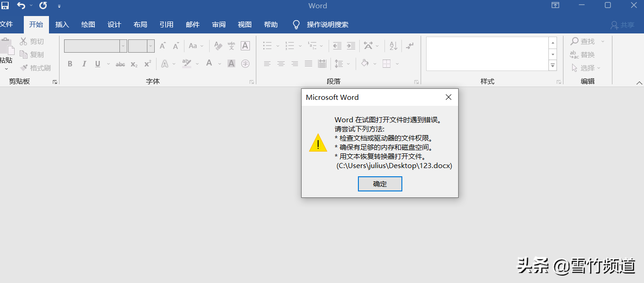Click the Clear Formatting eraser icon

click(218, 46)
